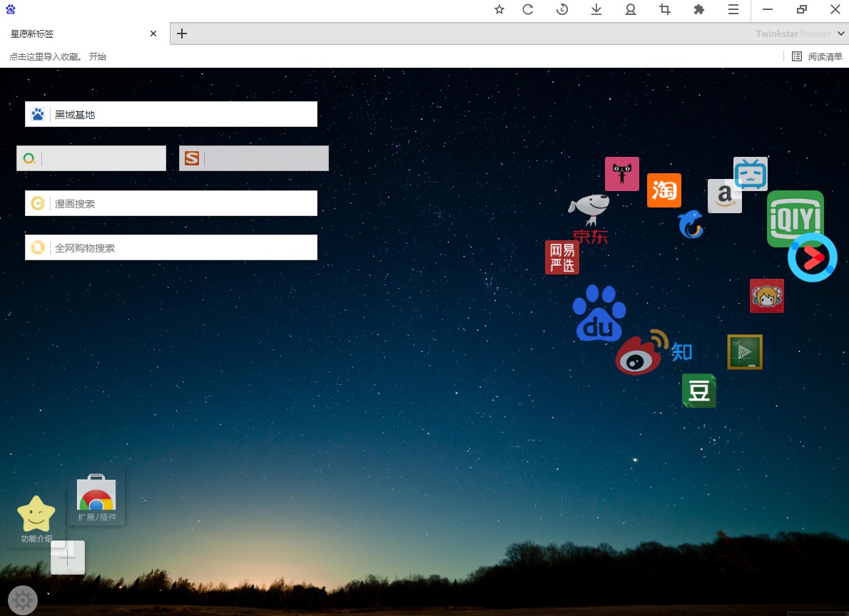
Task: Open the JD 京东 dog shortcut
Action: pos(589,219)
